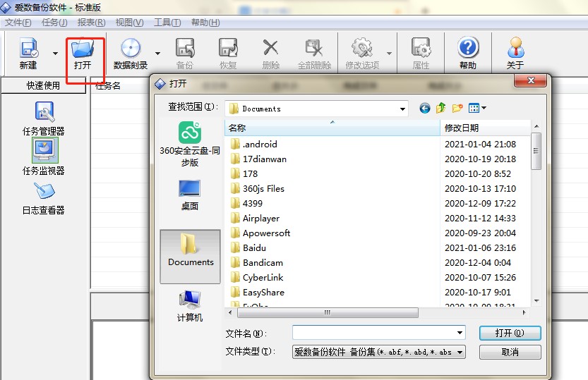This screenshot has width=588, height=380.
Task: Click the horizontal scroll left arrow
Action: [230, 312]
